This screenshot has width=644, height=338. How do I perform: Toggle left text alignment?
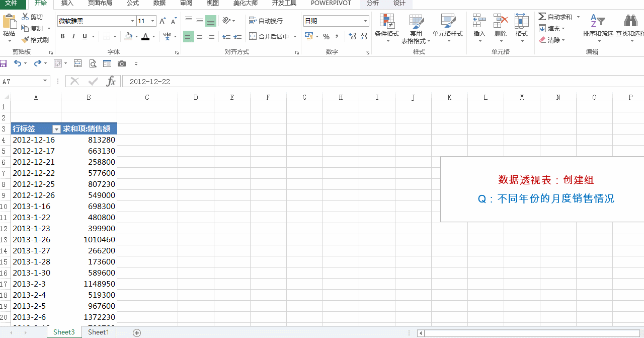click(189, 36)
